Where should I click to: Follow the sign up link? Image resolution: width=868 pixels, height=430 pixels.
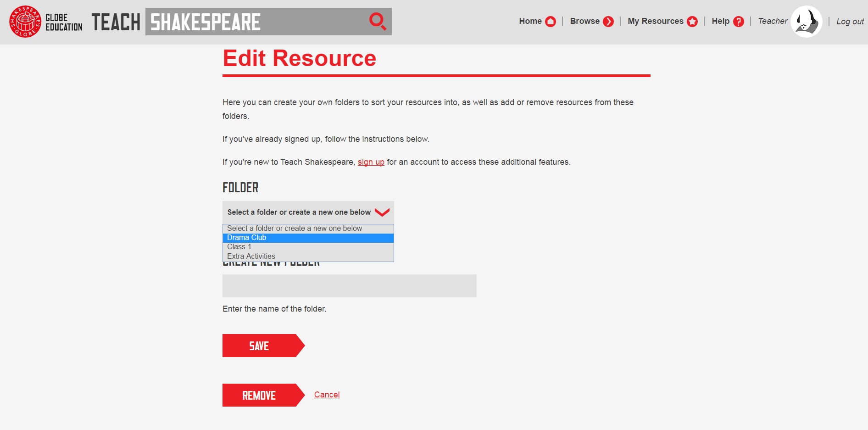click(x=371, y=162)
